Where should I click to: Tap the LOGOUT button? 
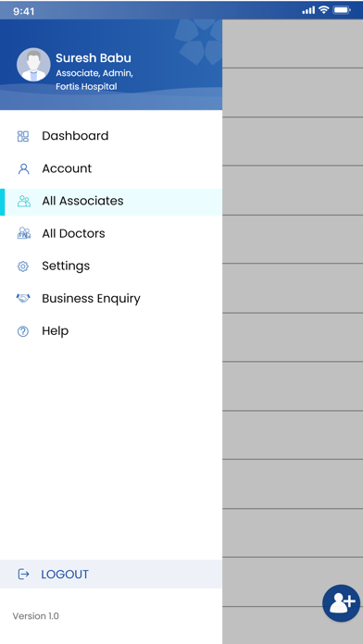coord(111,575)
